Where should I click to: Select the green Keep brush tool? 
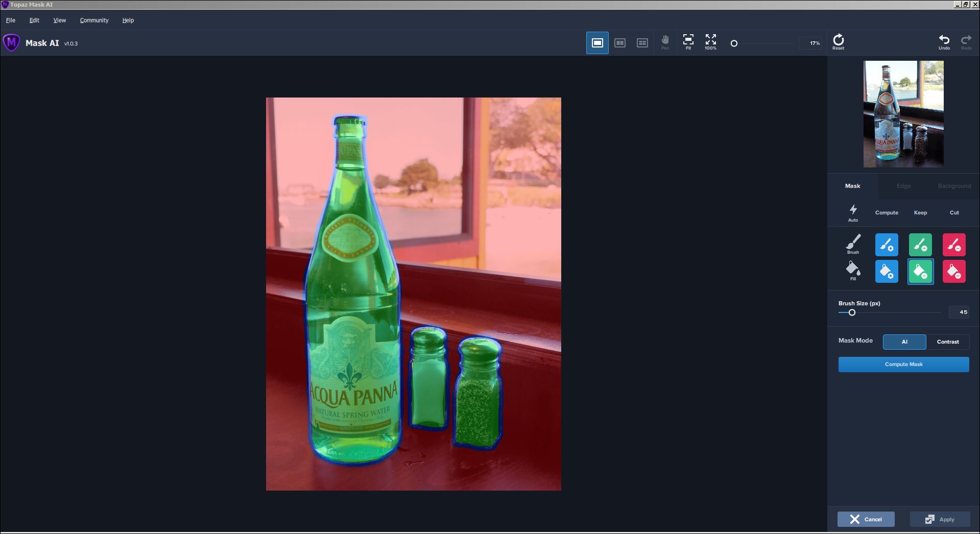tap(920, 245)
